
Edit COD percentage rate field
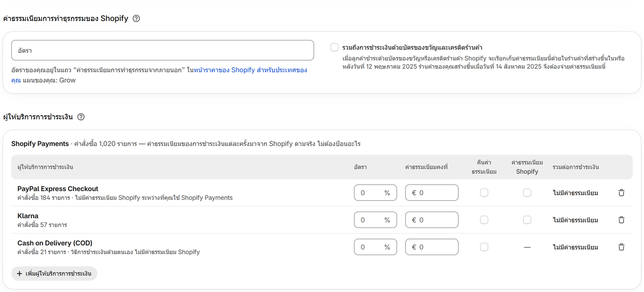pyautogui.click(x=376, y=247)
